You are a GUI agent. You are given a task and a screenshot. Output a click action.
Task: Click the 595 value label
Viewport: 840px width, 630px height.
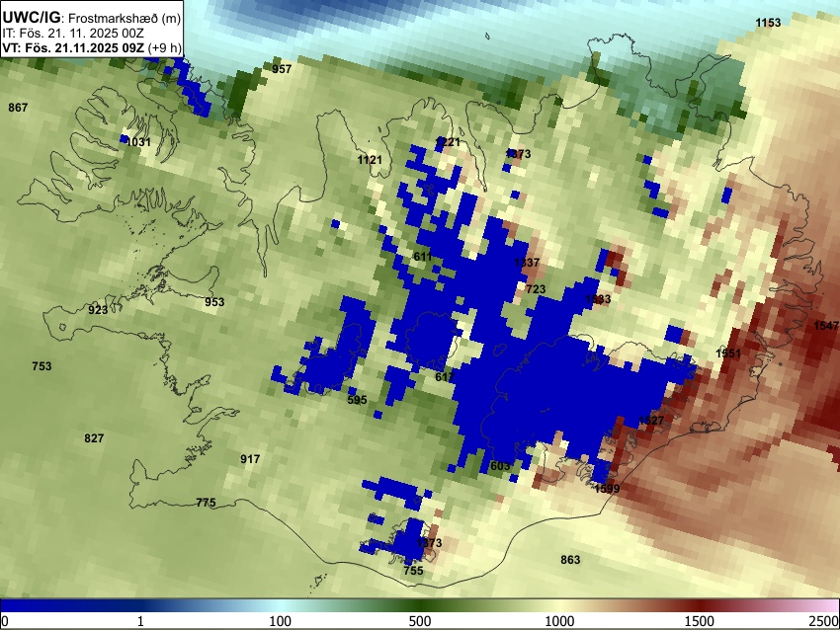coord(358,400)
